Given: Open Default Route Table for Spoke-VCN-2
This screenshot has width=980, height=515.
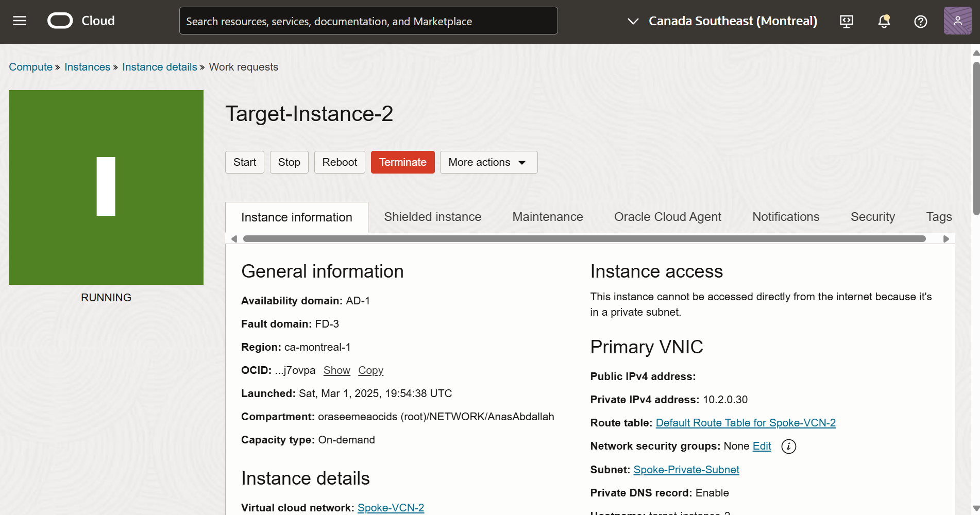Looking at the screenshot, I should [746, 423].
